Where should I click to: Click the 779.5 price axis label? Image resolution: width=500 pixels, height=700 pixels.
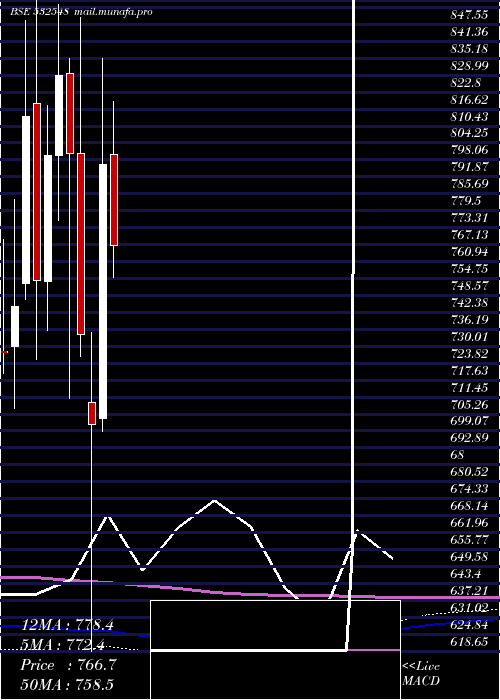466,201
